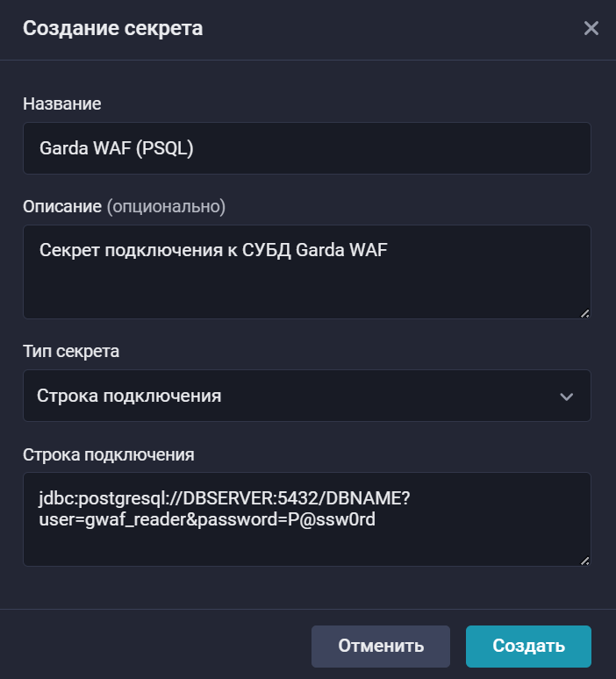Click the (опционально) hint text
The image size is (616, 679).
[x=166, y=206]
